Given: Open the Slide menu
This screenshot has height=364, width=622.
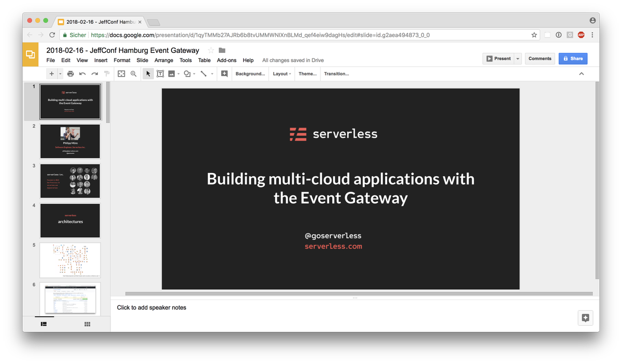Looking at the screenshot, I should click(x=143, y=61).
